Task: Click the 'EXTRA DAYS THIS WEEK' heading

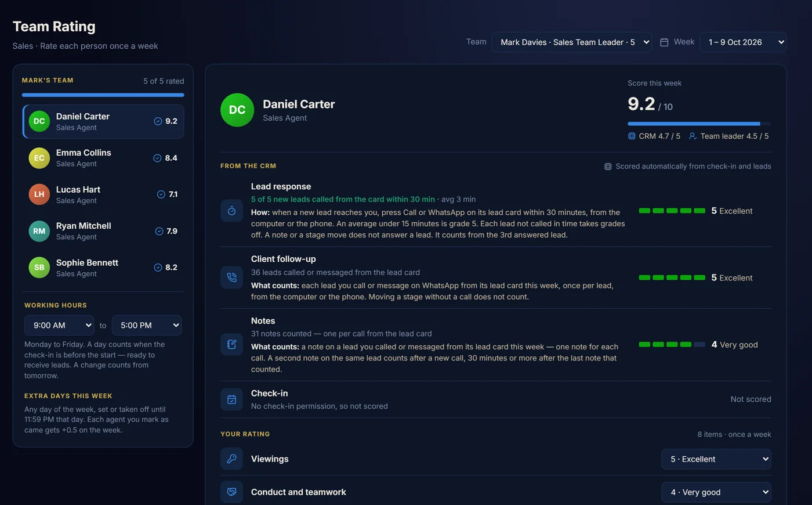Action: tap(68, 396)
